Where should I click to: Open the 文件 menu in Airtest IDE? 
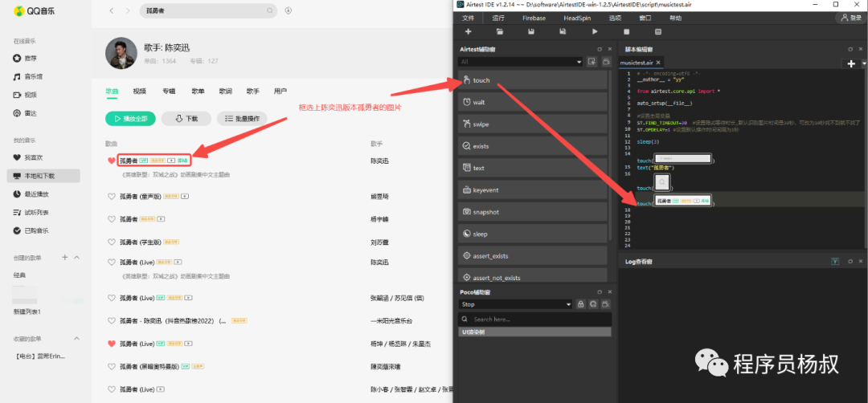tap(469, 18)
